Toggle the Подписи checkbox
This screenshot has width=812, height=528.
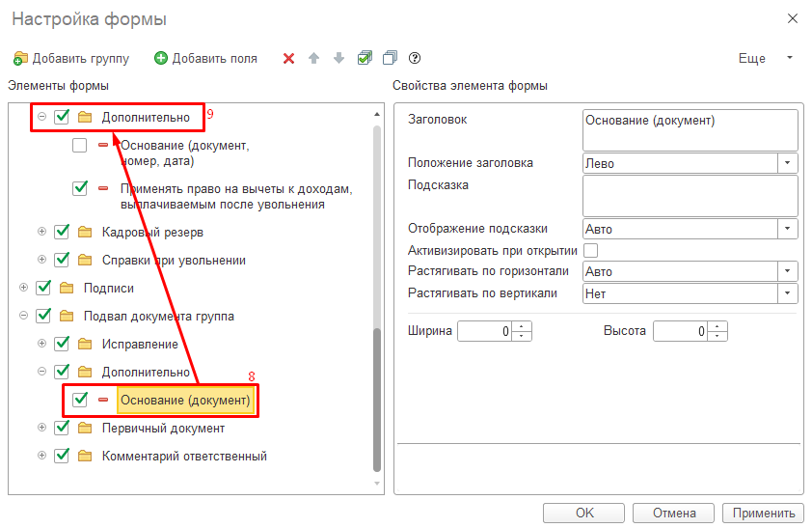click(x=43, y=288)
